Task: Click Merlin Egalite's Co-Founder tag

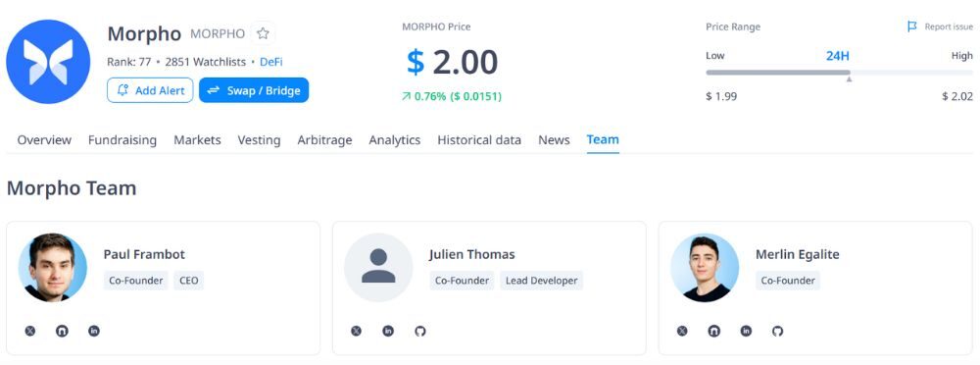Action: point(788,281)
